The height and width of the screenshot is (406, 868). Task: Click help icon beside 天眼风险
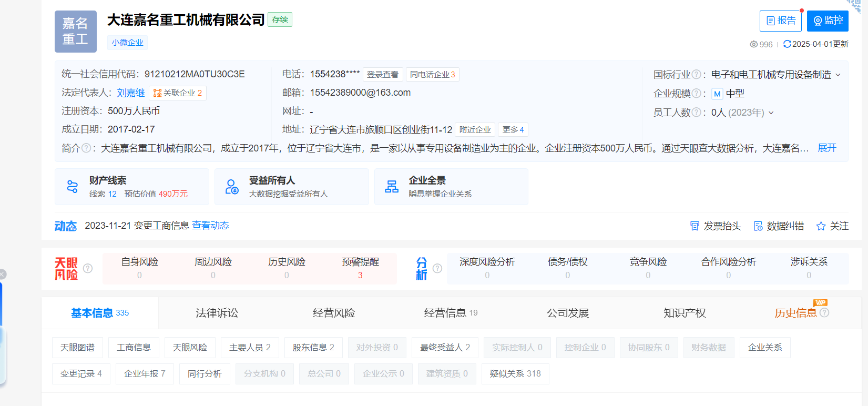(88, 268)
